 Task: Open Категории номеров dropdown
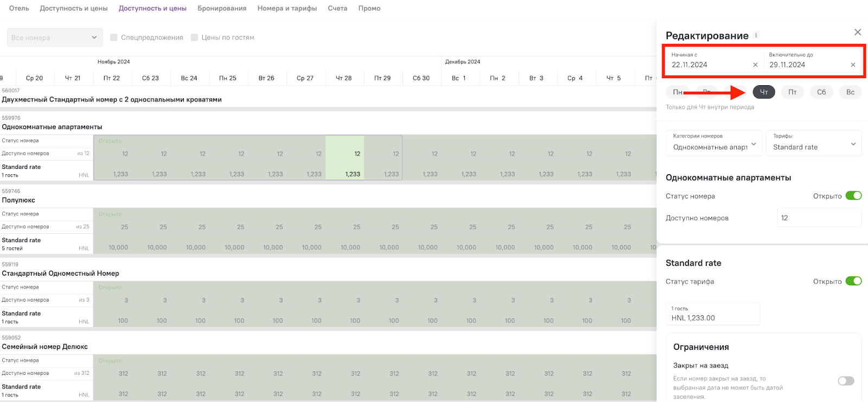click(x=714, y=143)
